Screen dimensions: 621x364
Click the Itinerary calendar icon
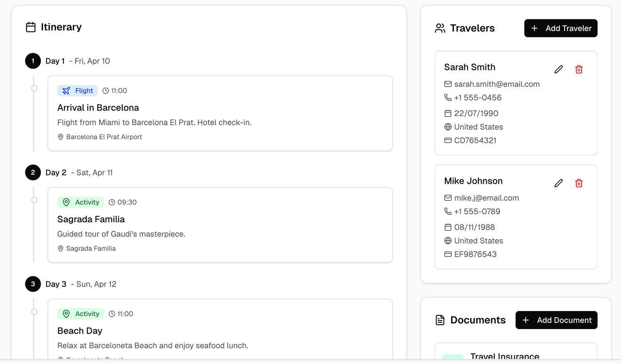tap(31, 27)
